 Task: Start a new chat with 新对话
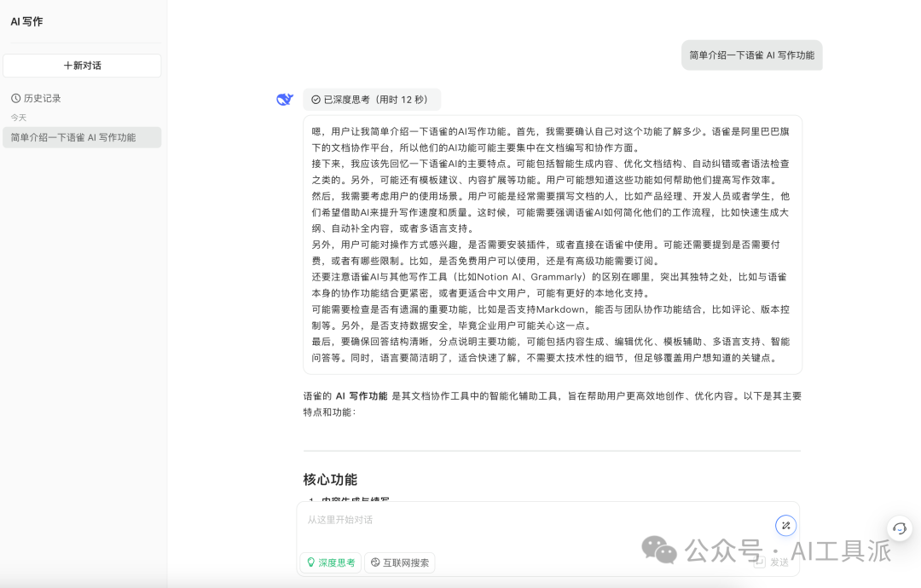pos(82,66)
